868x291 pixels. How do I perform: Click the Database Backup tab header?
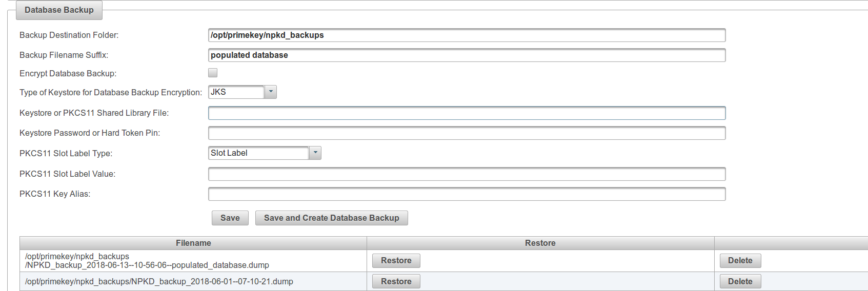tap(59, 10)
